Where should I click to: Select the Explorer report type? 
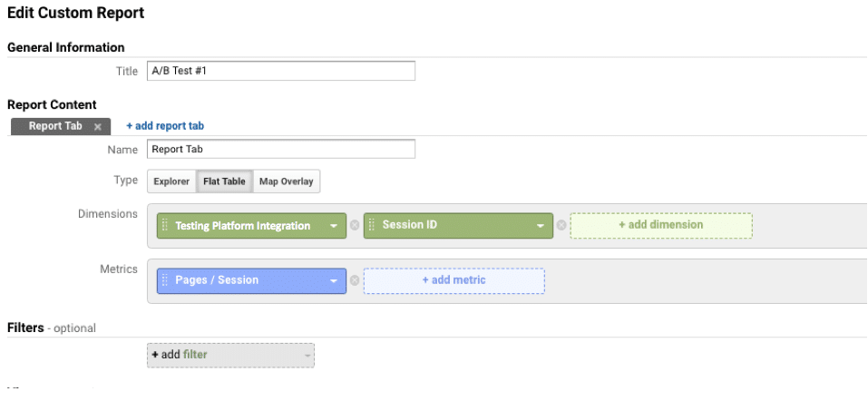pyautogui.click(x=171, y=181)
